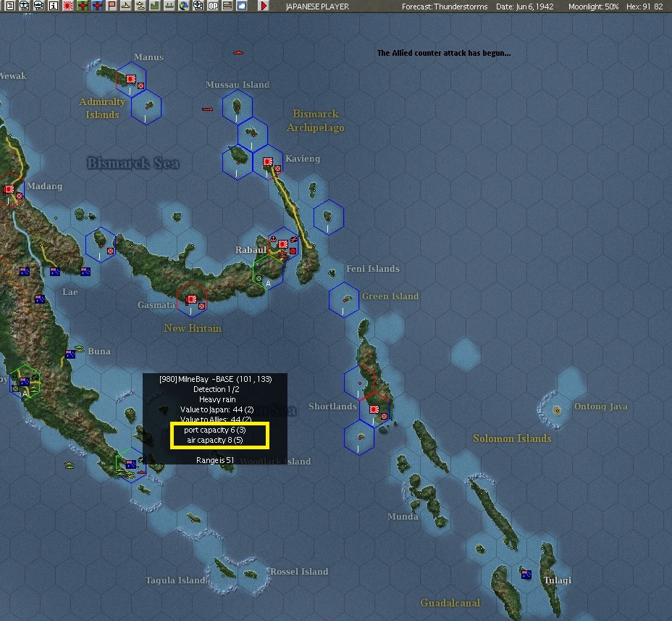Select the Japanese flag base at Rabaul
Image resolution: width=672 pixels, height=621 pixels.
282,244
